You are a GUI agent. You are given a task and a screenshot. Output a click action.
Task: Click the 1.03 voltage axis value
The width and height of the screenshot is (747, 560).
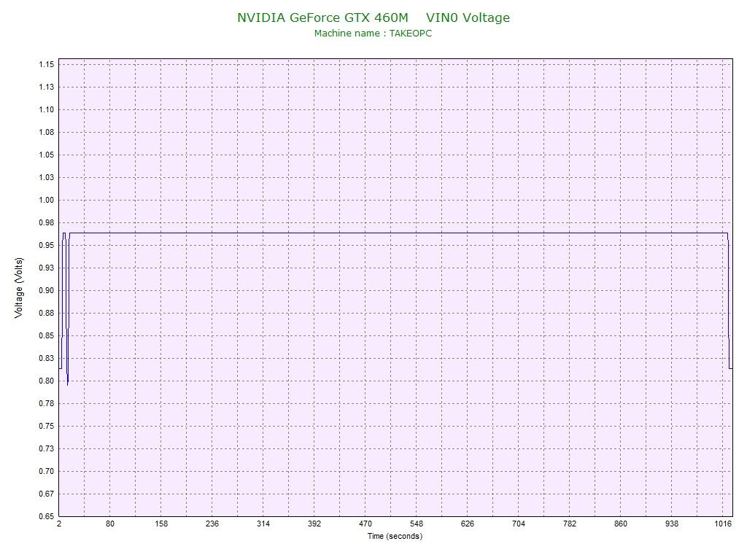tap(46, 177)
